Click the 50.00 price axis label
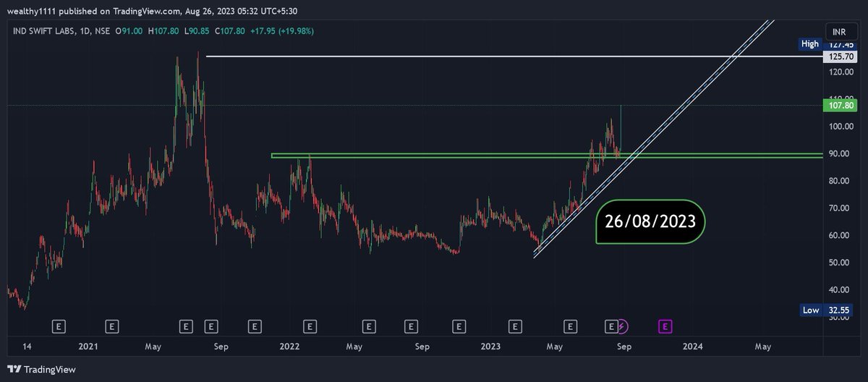 click(840, 263)
